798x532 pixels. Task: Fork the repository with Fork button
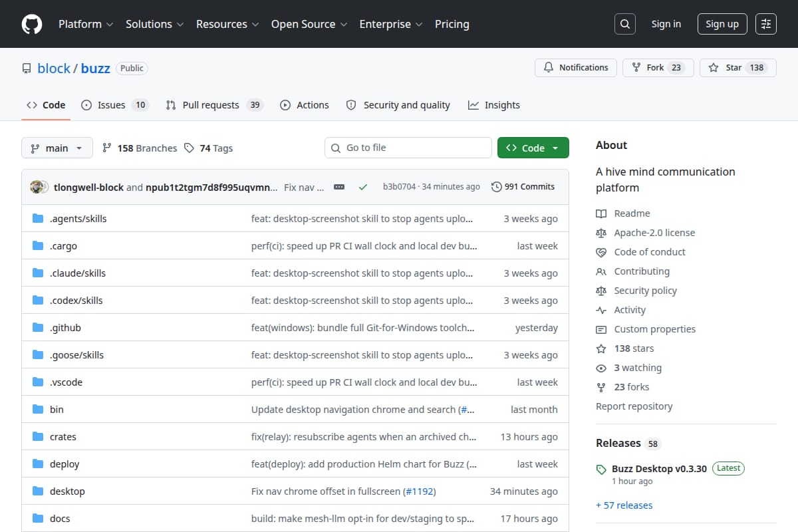pos(658,68)
